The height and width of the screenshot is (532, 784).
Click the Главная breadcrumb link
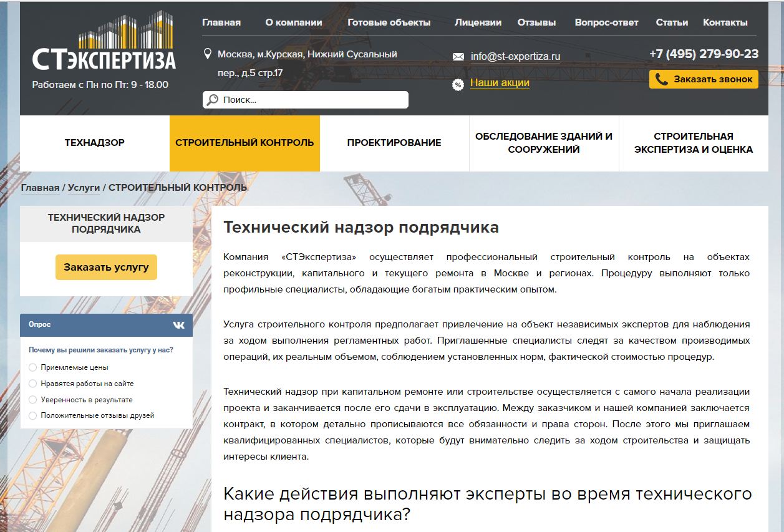(41, 188)
